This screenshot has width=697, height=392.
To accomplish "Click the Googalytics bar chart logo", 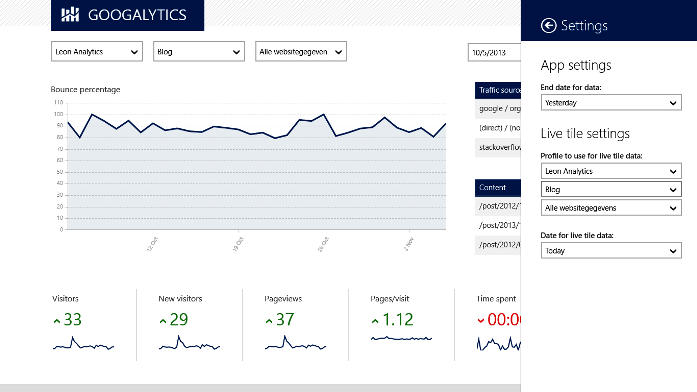I will (70, 15).
